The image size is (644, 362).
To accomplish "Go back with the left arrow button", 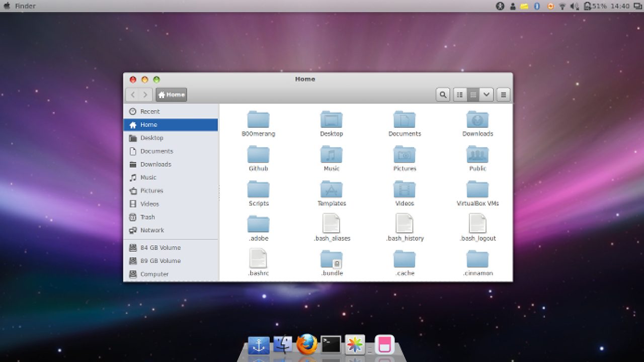I will (x=133, y=95).
